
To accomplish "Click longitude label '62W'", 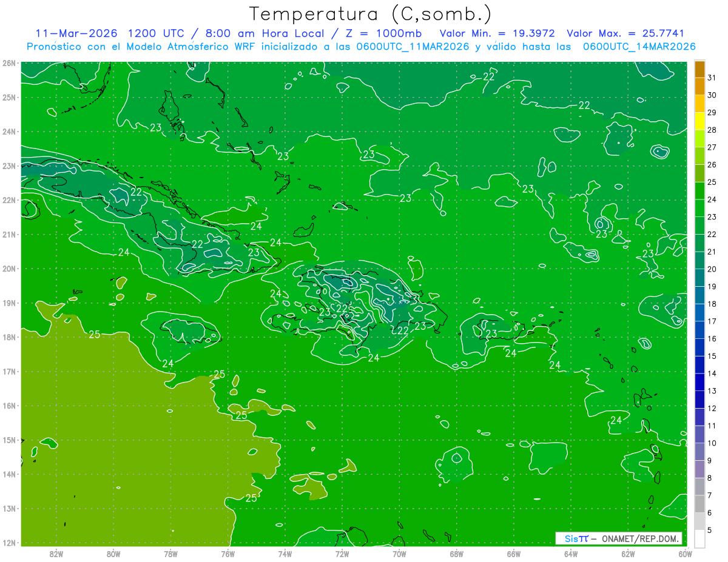I will coord(629,554).
